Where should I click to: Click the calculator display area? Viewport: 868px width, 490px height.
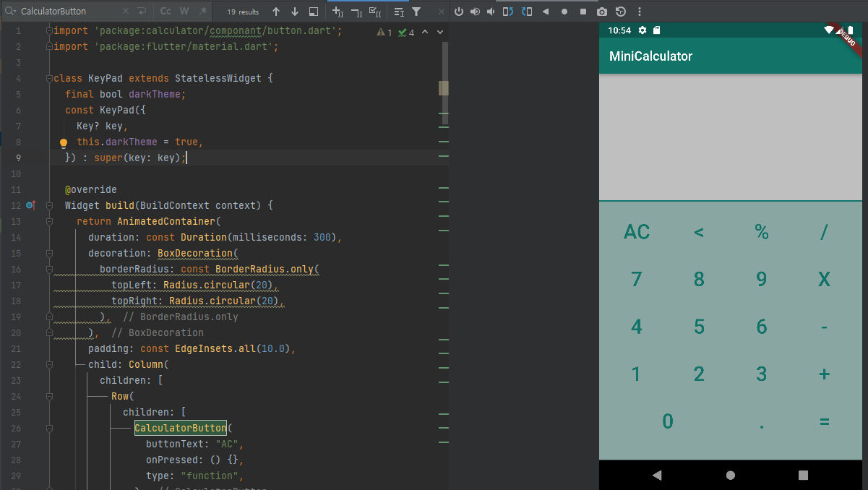click(x=731, y=137)
